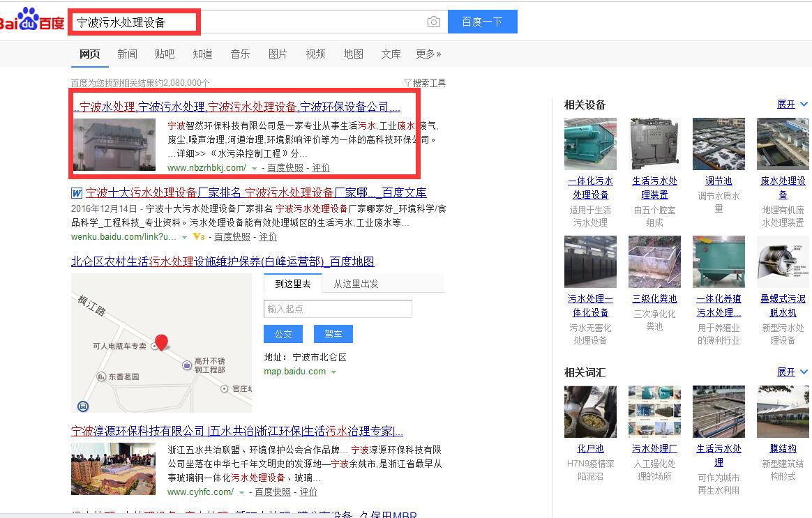Switch to the 文库 tab

pyautogui.click(x=391, y=54)
